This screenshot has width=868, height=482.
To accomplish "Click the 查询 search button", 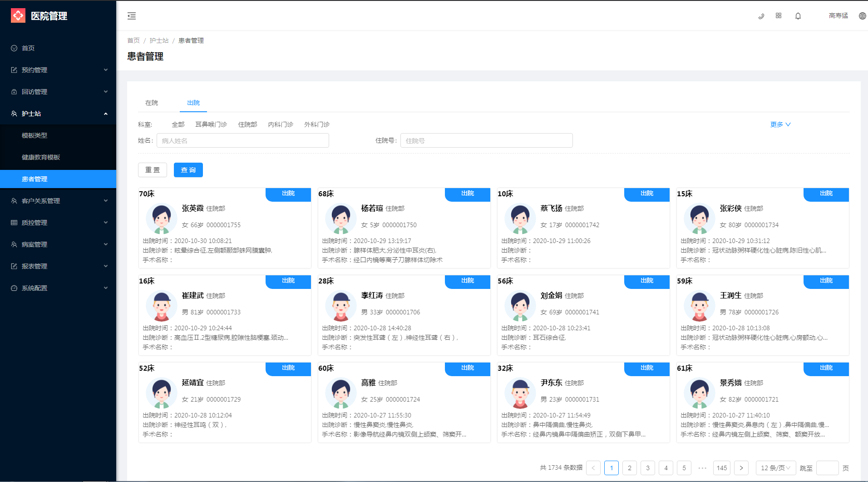I will [x=188, y=170].
